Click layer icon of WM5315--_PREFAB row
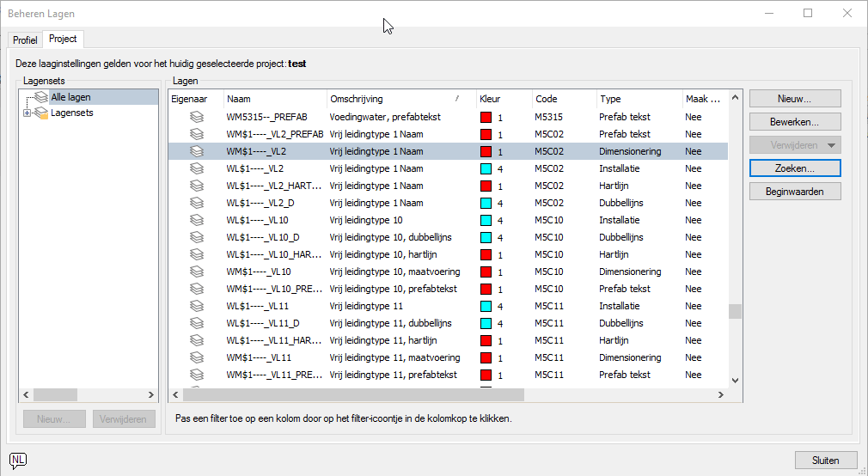Screen dimensions: 868x476 (197, 117)
